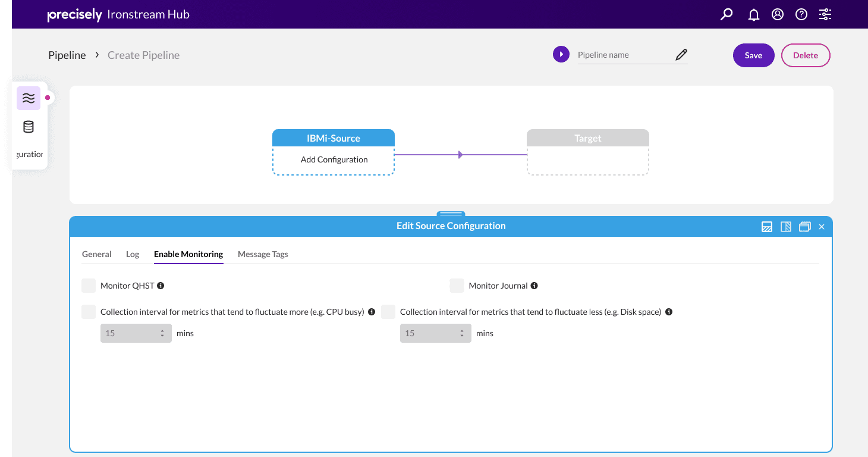Pop out the configuration panel window icon
868x457 pixels.
[x=805, y=226]
